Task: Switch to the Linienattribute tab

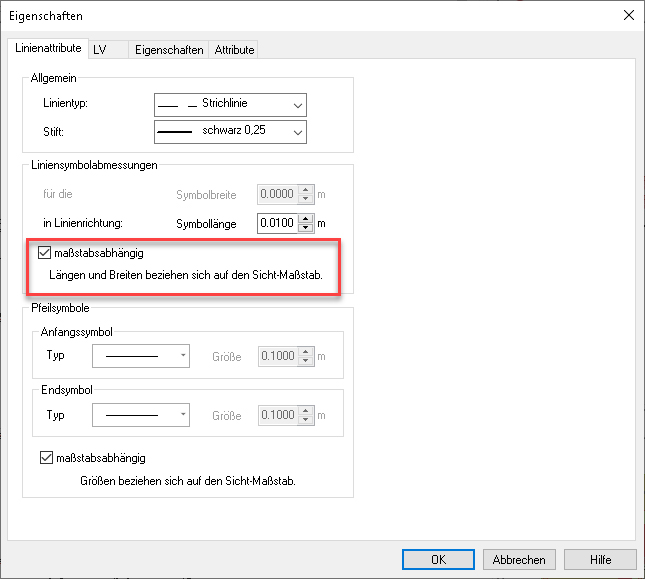Action: 48,49
